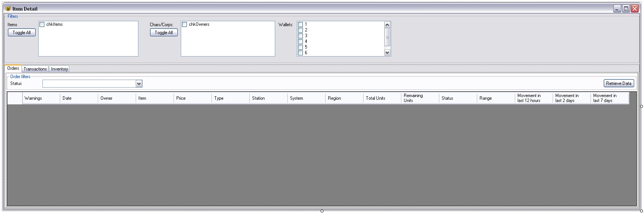
Task: Click the Wallets list scroll up arrow
Action: click(387, 25)
